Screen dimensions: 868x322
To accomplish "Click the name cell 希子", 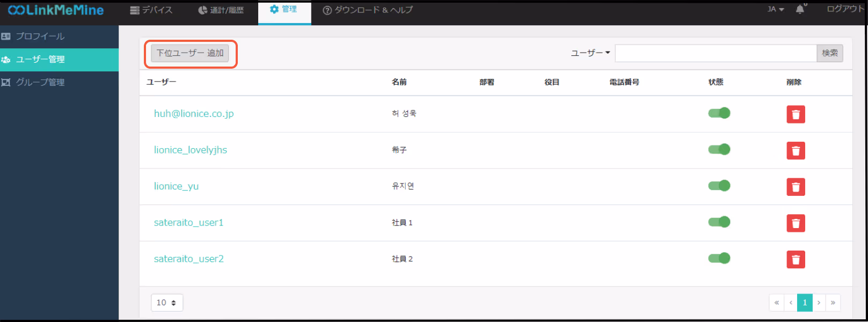I will (x=399, y=150).
